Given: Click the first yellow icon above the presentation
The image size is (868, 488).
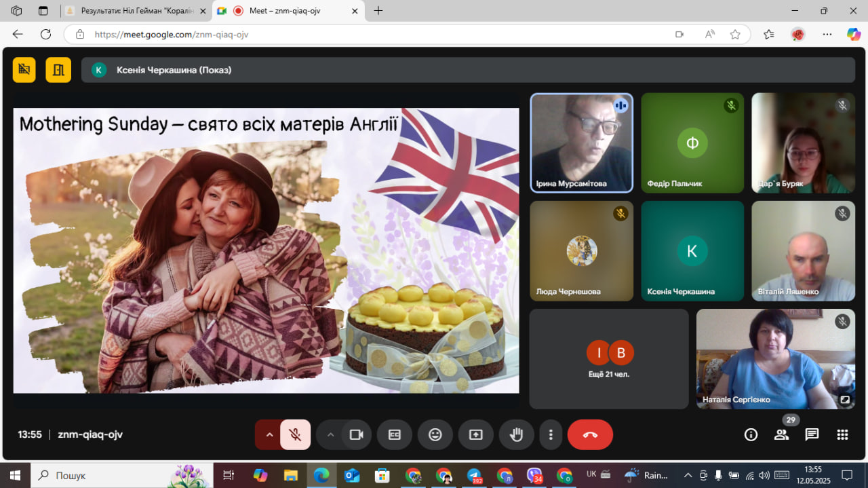Looking at the screenshot, I should click(x=24, y=69).
